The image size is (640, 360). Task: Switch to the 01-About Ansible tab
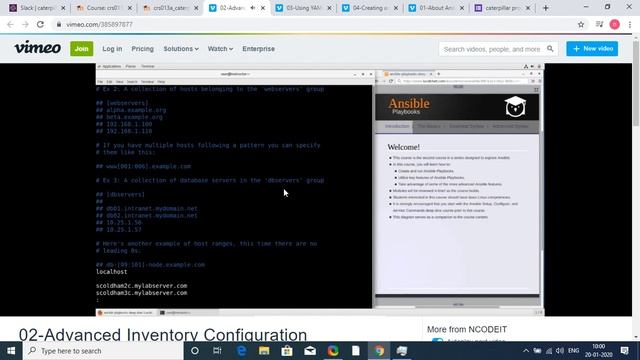436,8
